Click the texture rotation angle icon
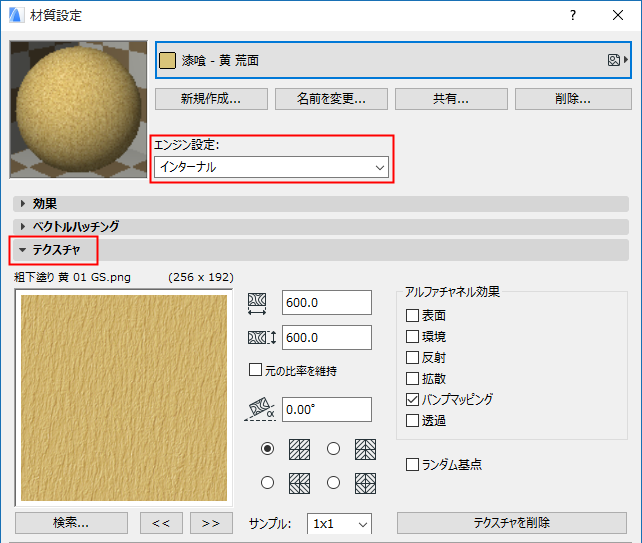Screen dimensions: 642x543 point(260,409)
